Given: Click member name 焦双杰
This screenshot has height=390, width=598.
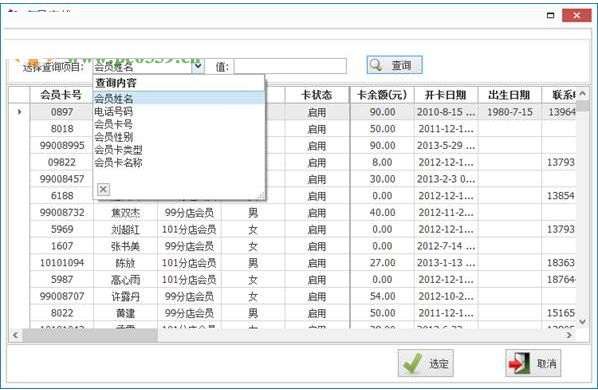Looking at the screenshot, I should [125, 212].
